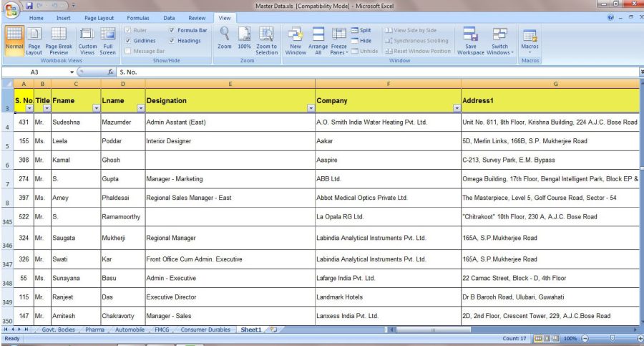Click Arrange All
The image size is (644, 346).
coord(318,41)
